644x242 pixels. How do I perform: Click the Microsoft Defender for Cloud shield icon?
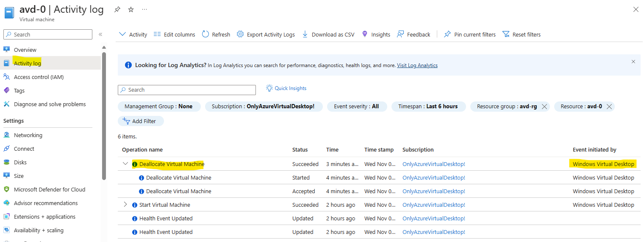tap(6, 189)
